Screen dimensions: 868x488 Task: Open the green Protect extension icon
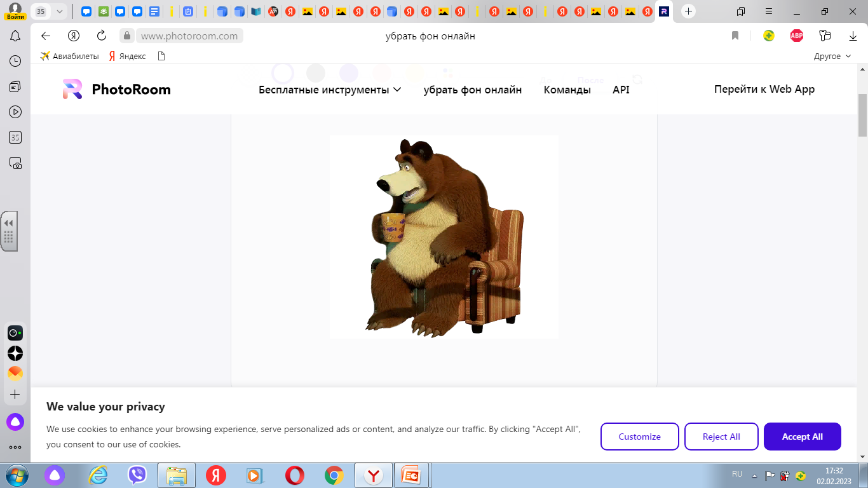[x=769, y=36]
